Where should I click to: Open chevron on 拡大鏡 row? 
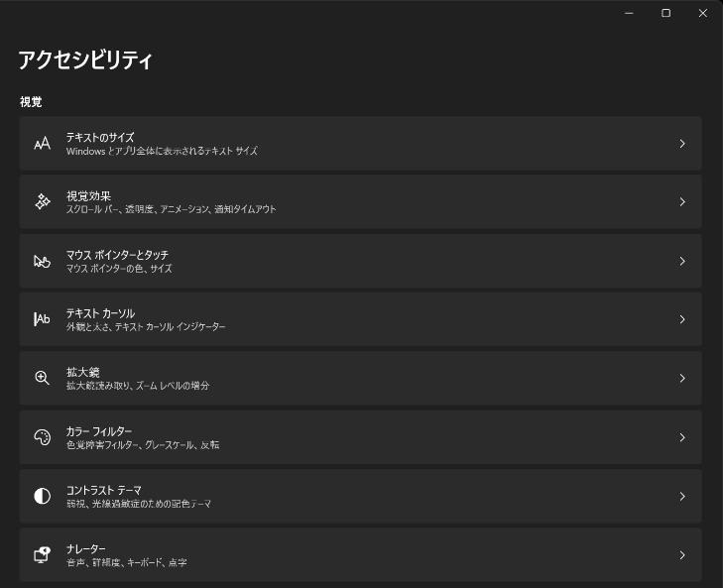682,378
